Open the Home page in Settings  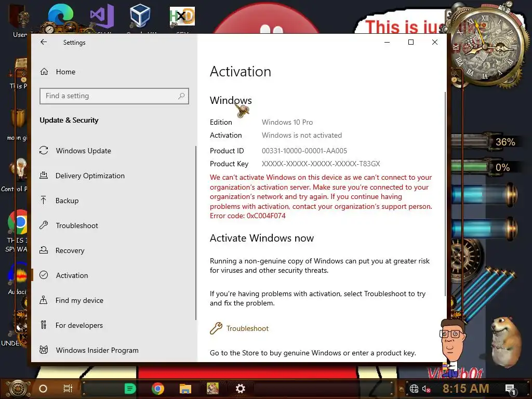[x=65, y=72]
